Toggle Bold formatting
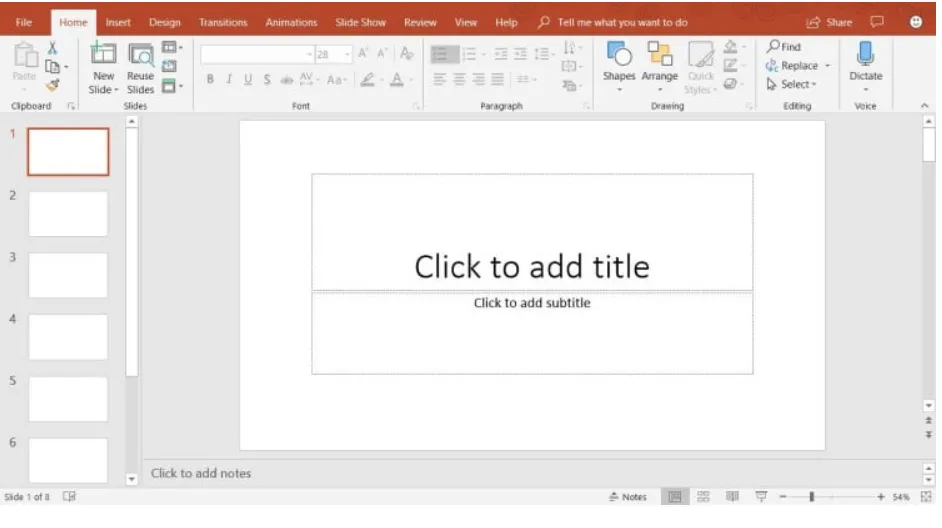The image size is (942, 528). pos(210,80)
